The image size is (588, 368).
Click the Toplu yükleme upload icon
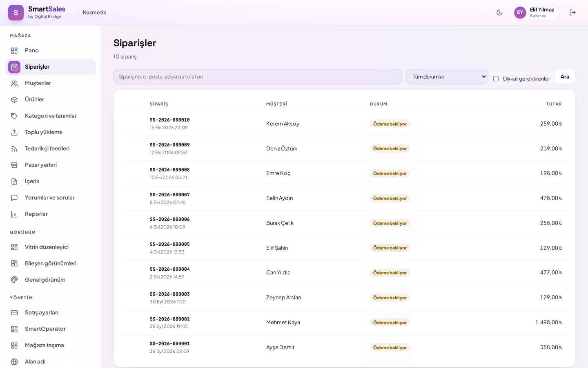14,132
